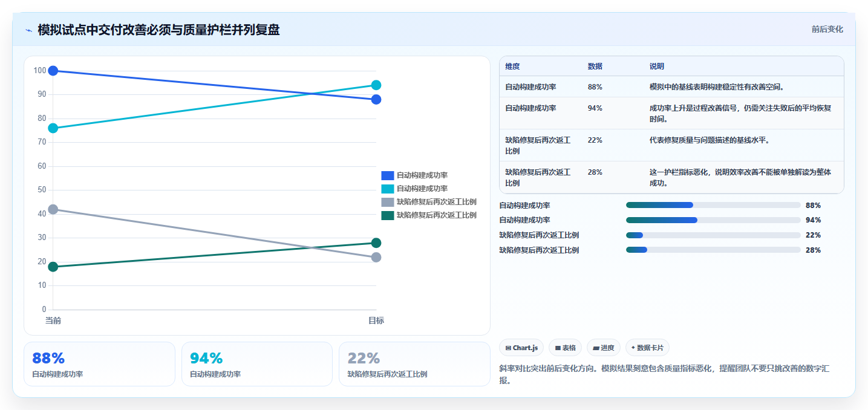This screenshot has width=868, height=410.
Task: Click the 当前 x-axis label
Action: [53, 321]
